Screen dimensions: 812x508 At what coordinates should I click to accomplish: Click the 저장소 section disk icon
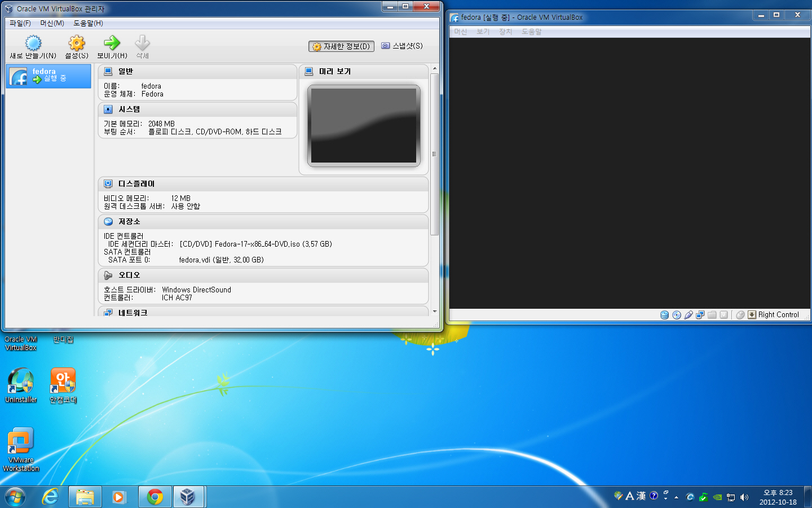108,222
